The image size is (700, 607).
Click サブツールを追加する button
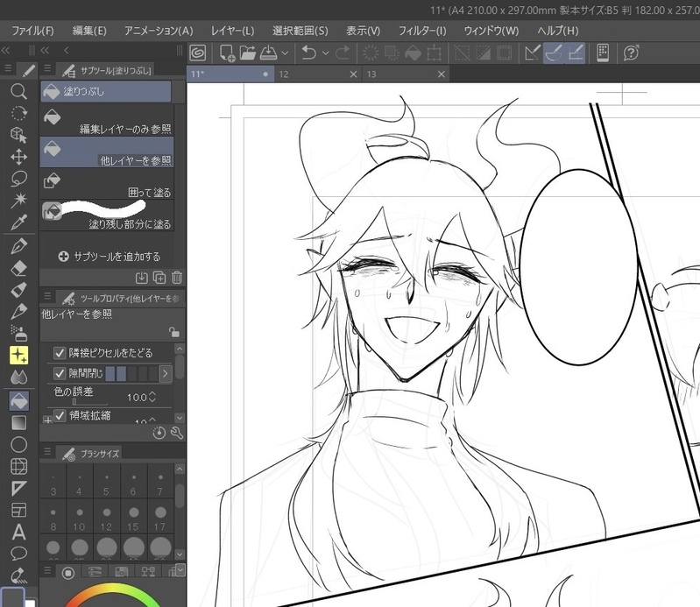click(110, 257)
